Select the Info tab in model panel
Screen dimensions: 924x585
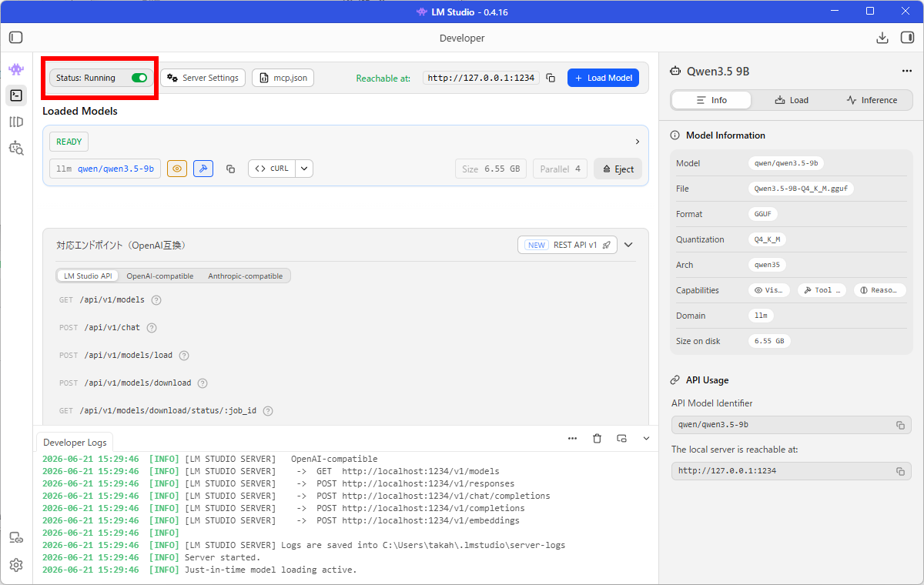711,100
